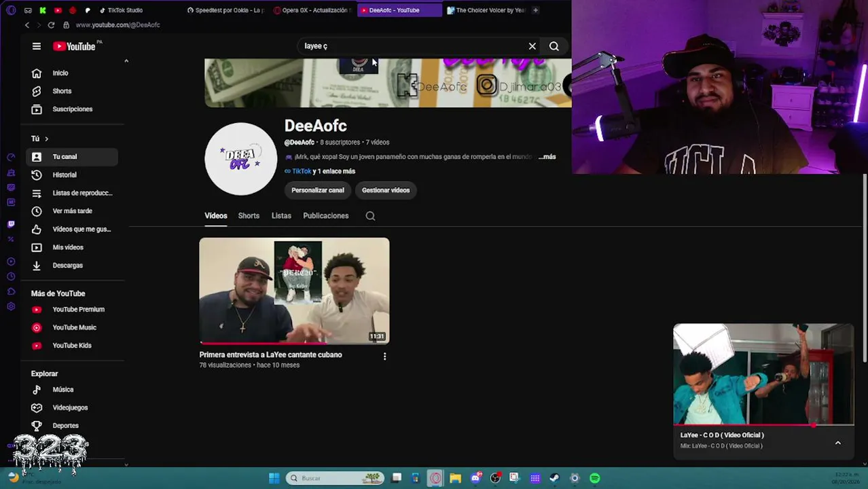
Task: Switch to the Listas tab
Action: (281, 216)
